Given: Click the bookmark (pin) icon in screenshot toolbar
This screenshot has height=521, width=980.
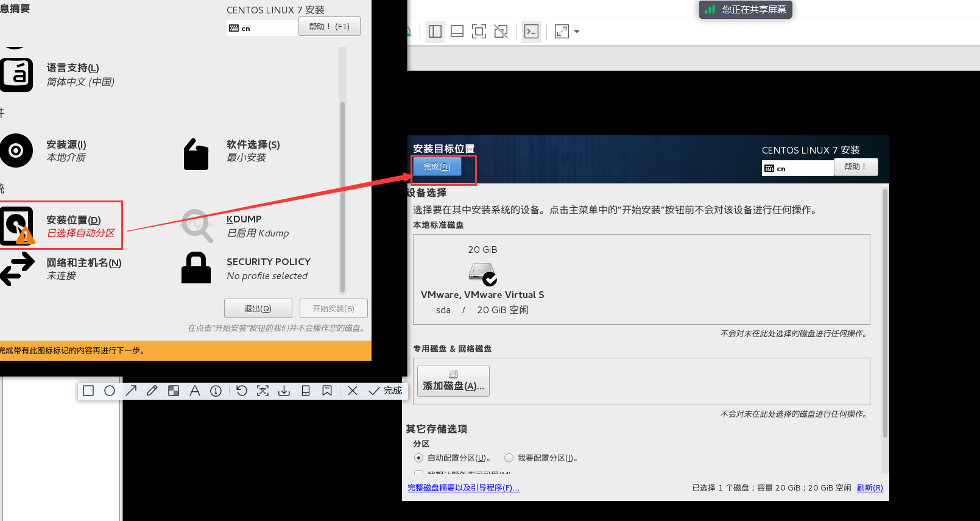Looking at the screenshot, I should click(x=327, y=391).
